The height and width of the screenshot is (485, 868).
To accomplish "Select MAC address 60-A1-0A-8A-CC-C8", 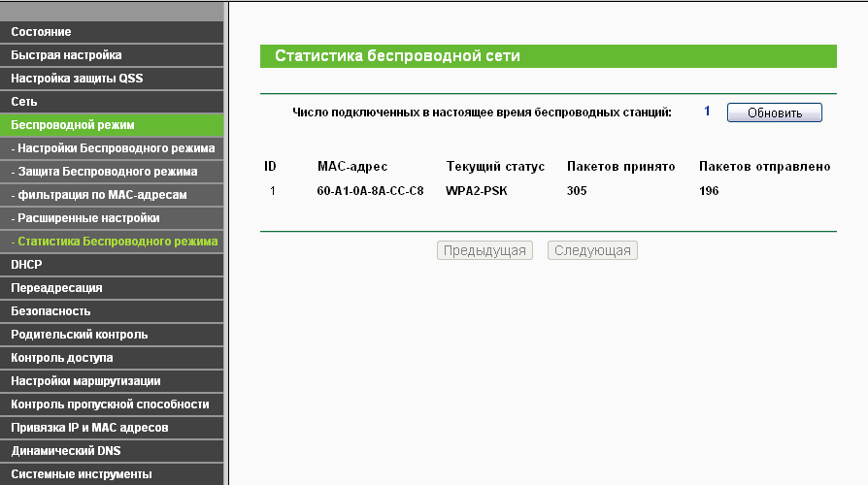I will (x=370, y=191).
